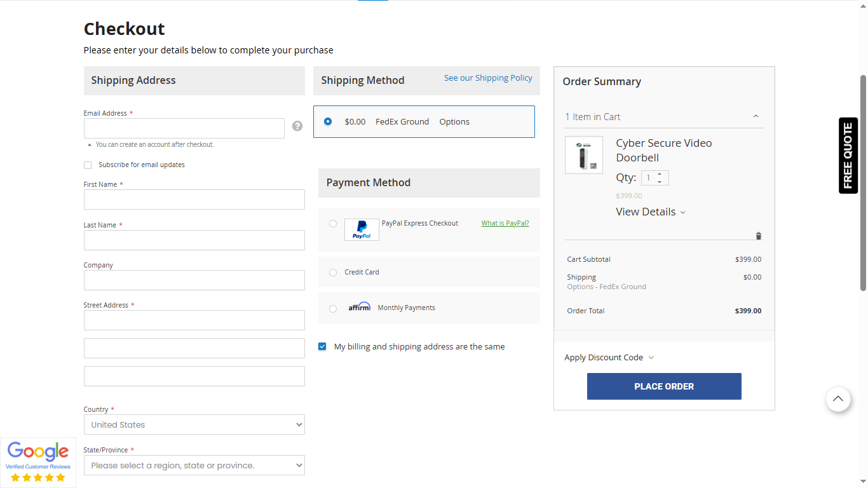The width and height of the screenshot is (868, 488).
Task: Click the Options - FedEx Ground shipping text
Action: click(606, 287)
